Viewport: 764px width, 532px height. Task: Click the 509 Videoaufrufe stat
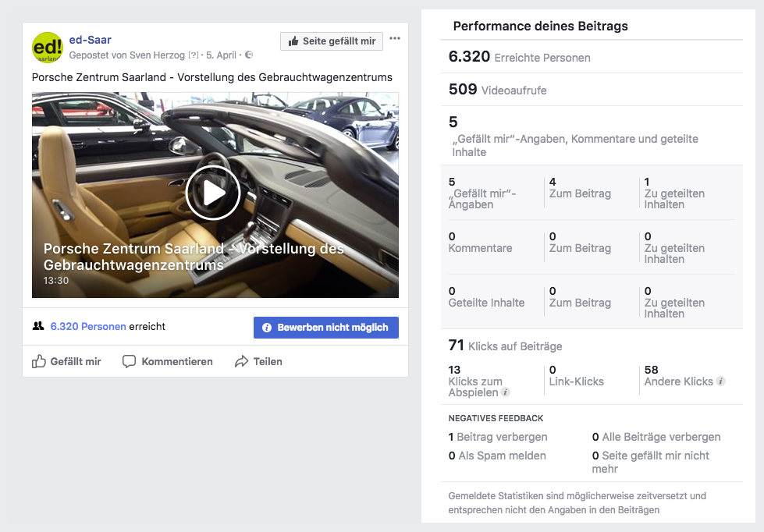click(x=497, y=90)
